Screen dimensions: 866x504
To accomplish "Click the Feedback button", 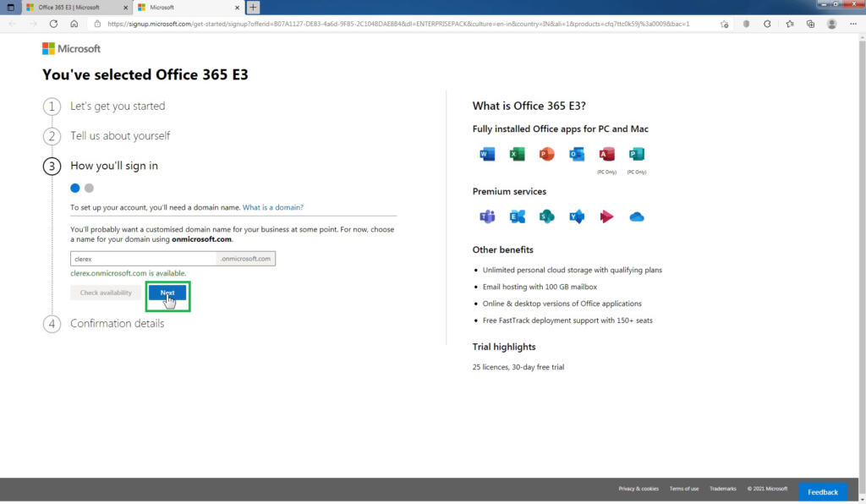I will click(x=822, y=492).
